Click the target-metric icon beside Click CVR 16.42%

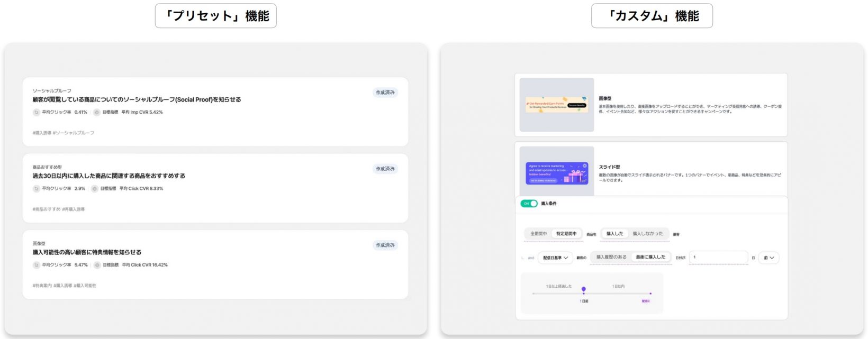click(x=97, y=265)
